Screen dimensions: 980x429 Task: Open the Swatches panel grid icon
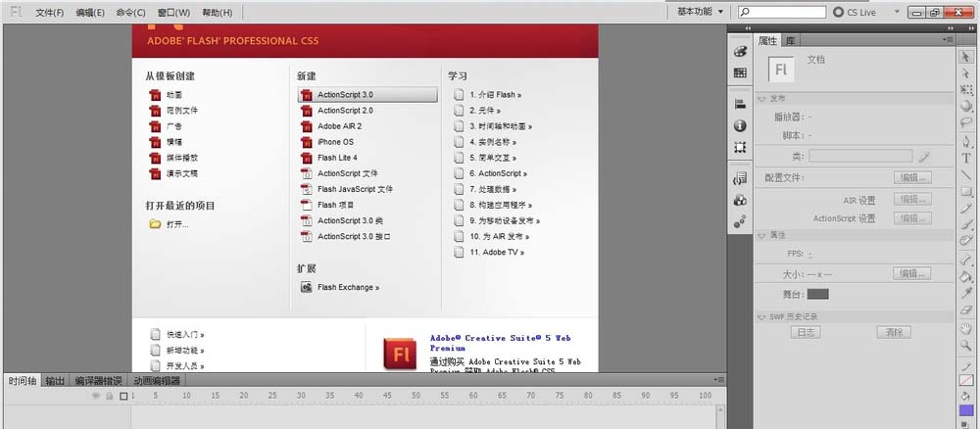[740, 73]
